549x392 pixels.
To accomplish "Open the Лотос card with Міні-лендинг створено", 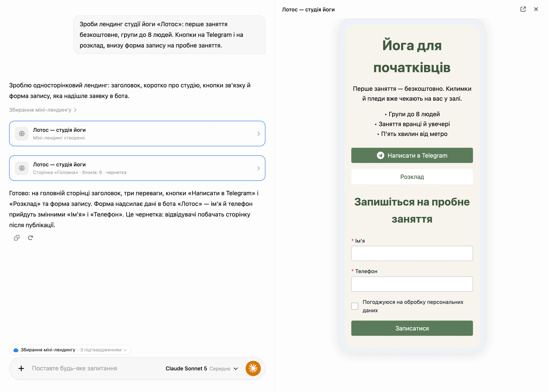I will (137, 134).
